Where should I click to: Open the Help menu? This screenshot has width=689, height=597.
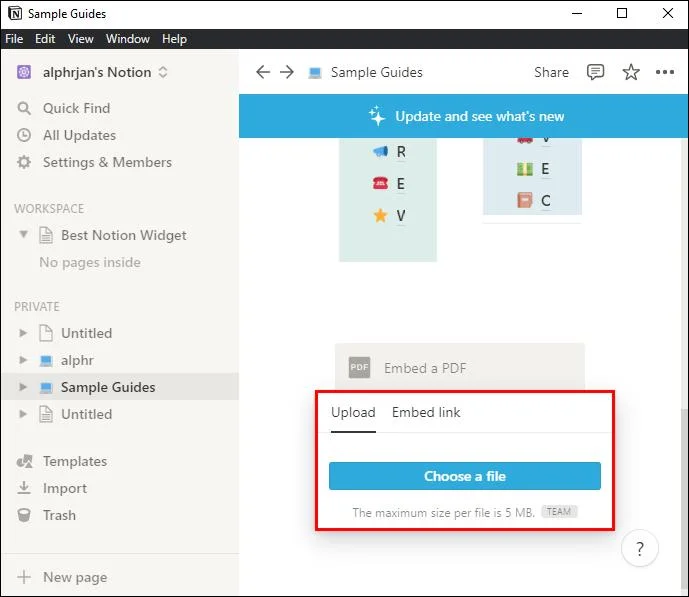click(x=174, y=39)
